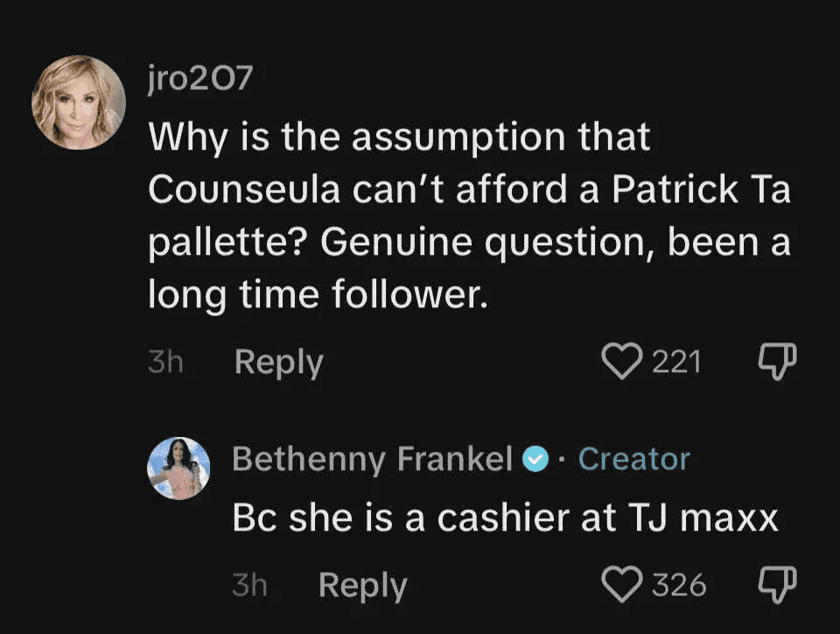Click the verified badge next to Bethenny Frankel

pyautogui.click(x=534, y=458)
